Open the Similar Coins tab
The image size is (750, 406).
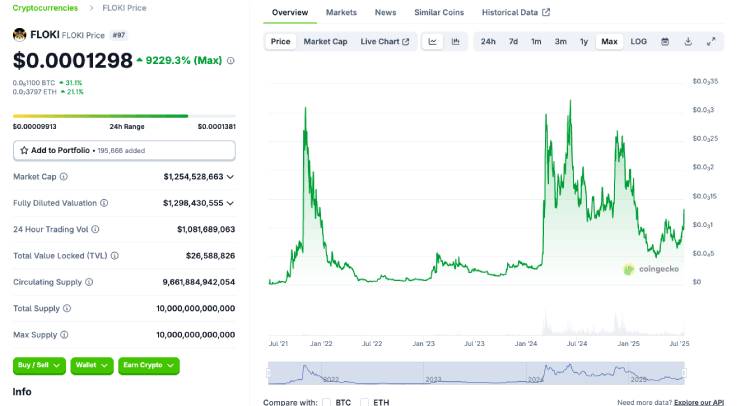pyautogui.click(x=438, y=12)
